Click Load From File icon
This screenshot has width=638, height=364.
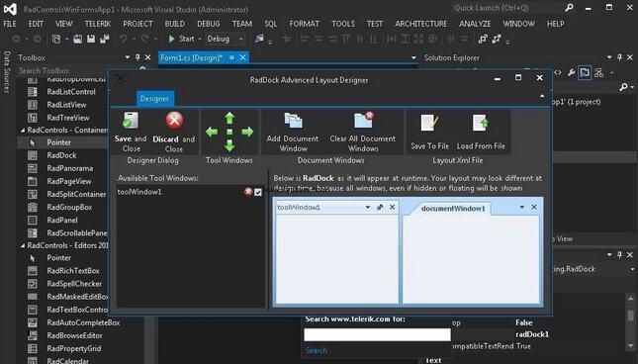click(481, 123)
